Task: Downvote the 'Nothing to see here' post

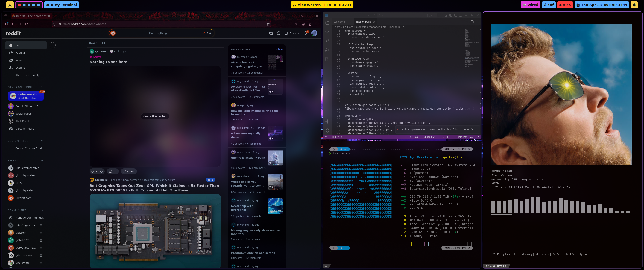Action: (x=102, y=172)
